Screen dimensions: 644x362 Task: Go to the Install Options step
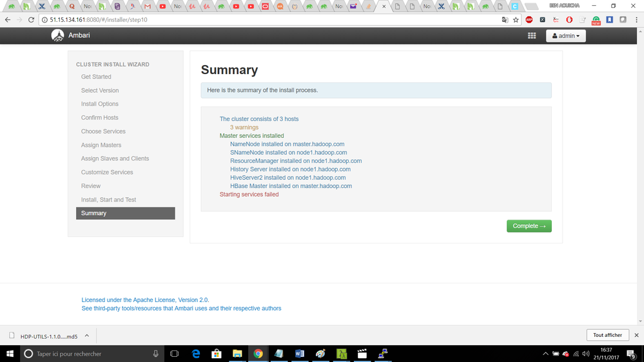pos(100,104)
